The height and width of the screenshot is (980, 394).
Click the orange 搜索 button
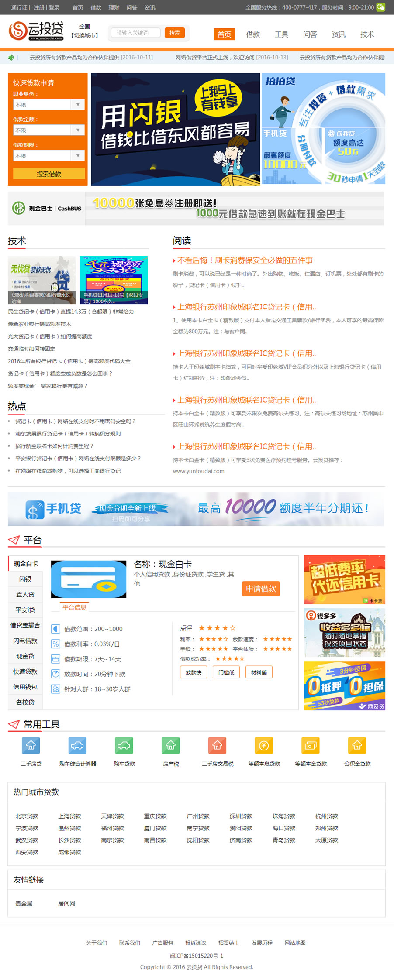point(175,33)
